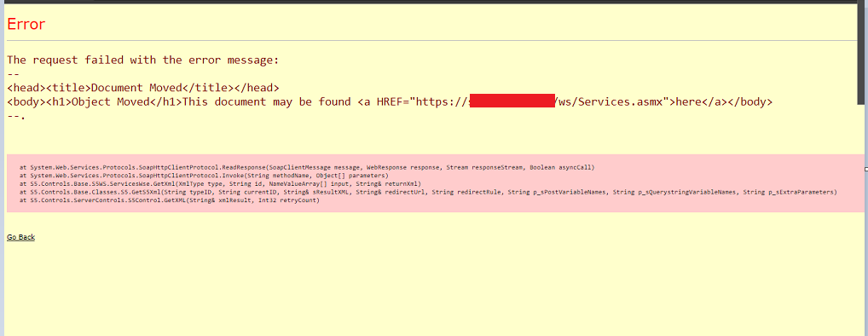Viewport: 868px width, 336px height.
Task: Click the red Error heading
Action: [x=26, y=25]
